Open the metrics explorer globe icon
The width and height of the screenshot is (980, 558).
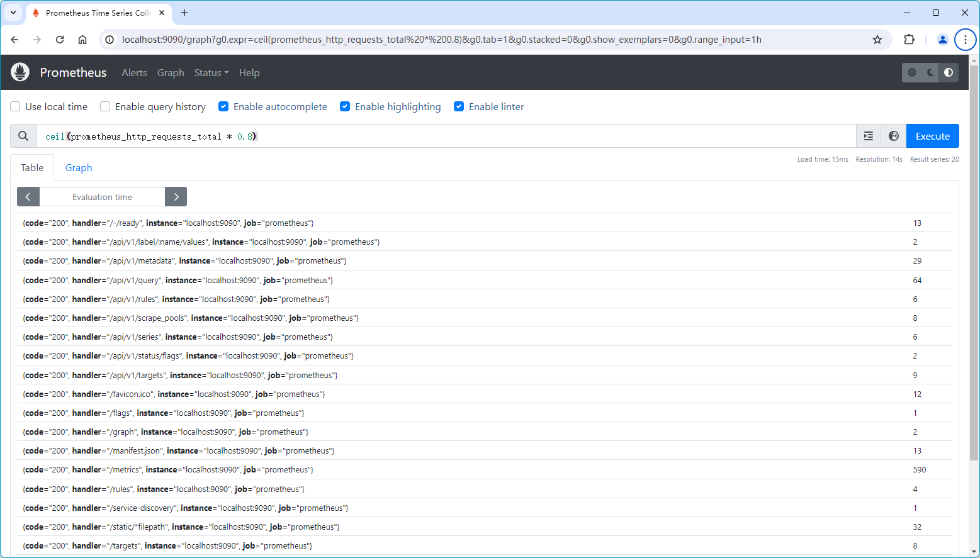point(894,136)
